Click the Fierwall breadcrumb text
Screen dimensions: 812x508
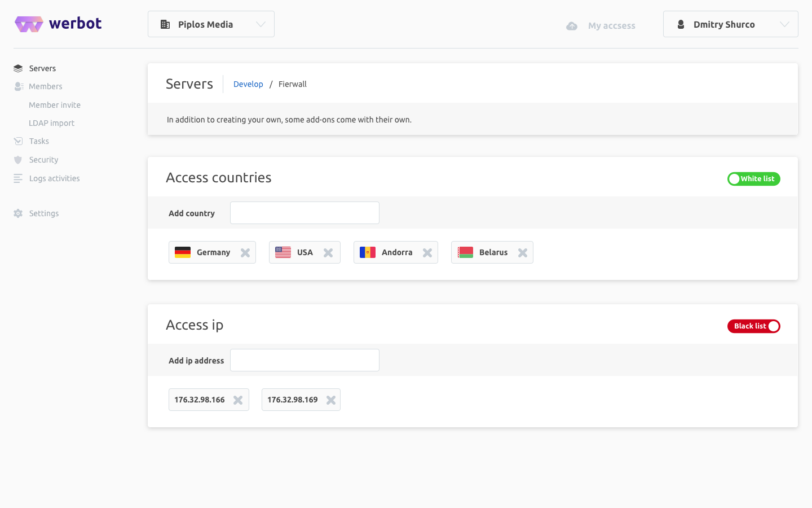pos(293,84)
